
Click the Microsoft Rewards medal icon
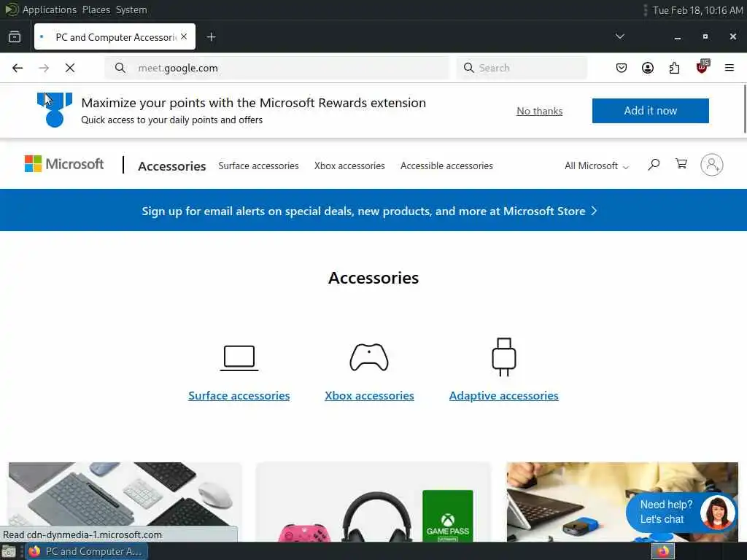point(54,110)
